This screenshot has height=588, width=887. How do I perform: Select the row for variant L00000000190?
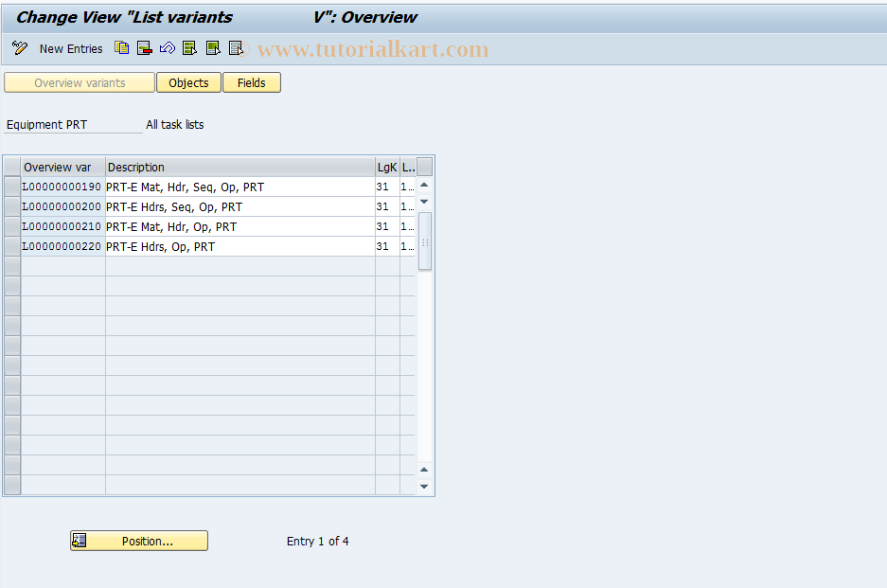(x=11, y=187)
